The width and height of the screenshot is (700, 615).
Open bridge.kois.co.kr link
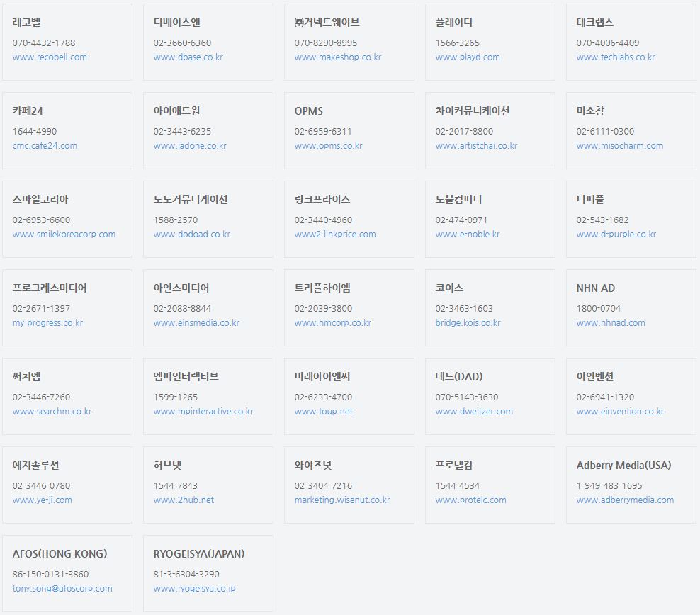click(468, 322)
